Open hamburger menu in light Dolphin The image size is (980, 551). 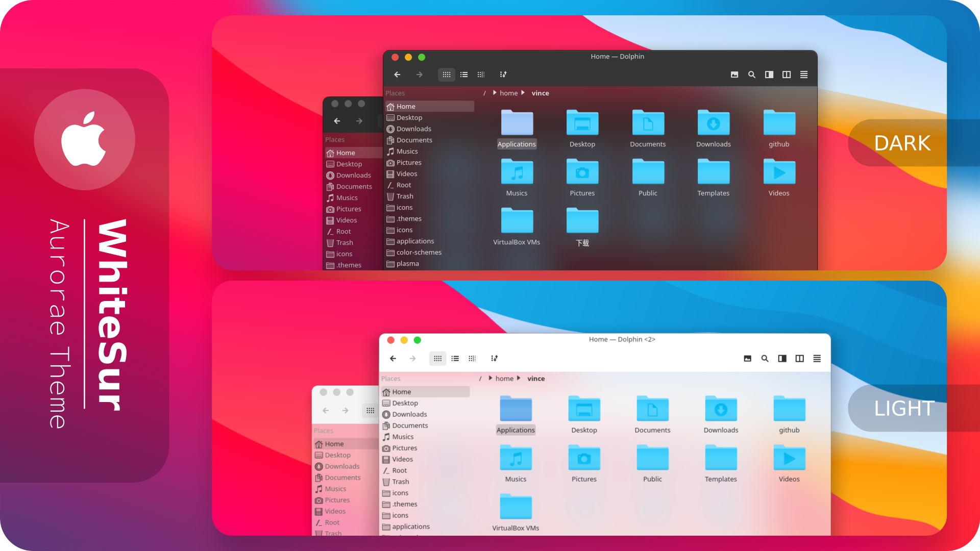[817, 358]
